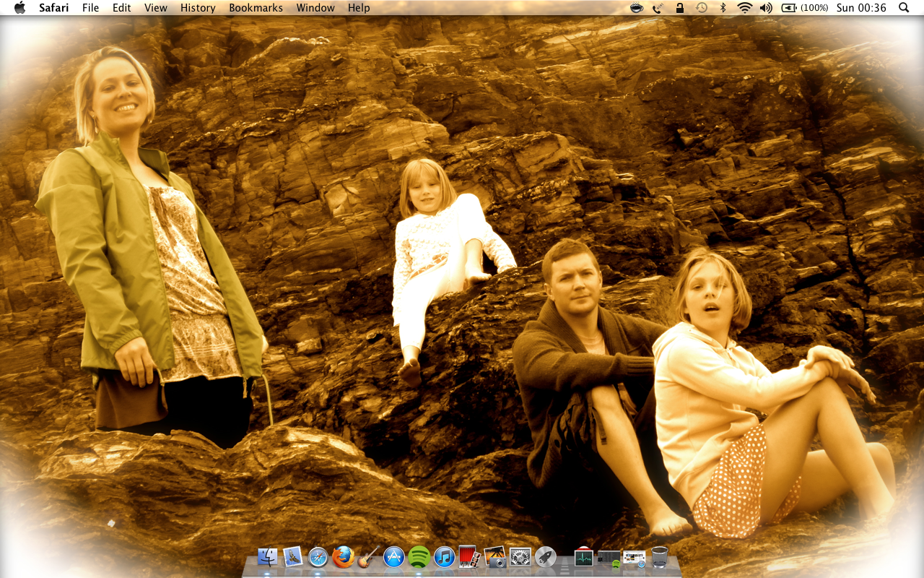Open the battery status menu

(x=789, y=8)
